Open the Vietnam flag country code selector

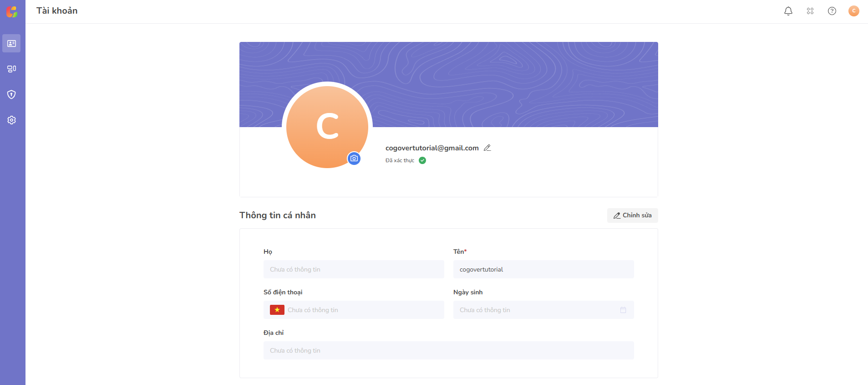(277, 310)
